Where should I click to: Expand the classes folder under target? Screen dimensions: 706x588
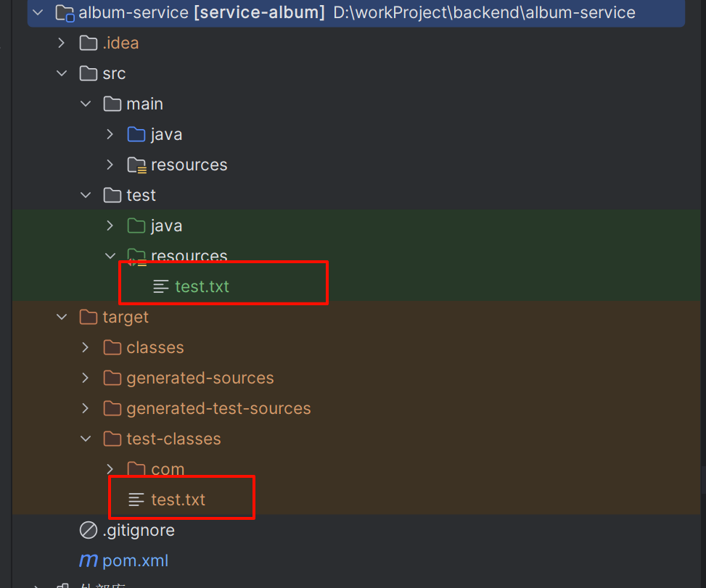click(86, 348)
